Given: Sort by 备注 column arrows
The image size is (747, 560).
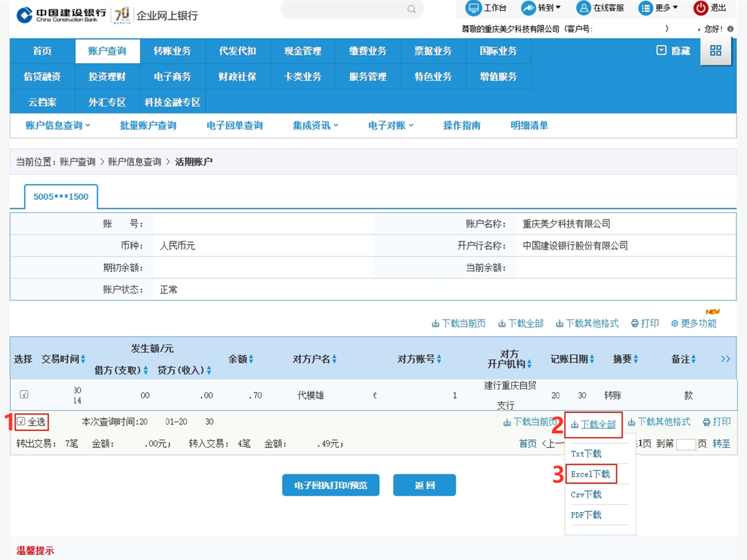Looking at the screenshot, I should 693,359.
